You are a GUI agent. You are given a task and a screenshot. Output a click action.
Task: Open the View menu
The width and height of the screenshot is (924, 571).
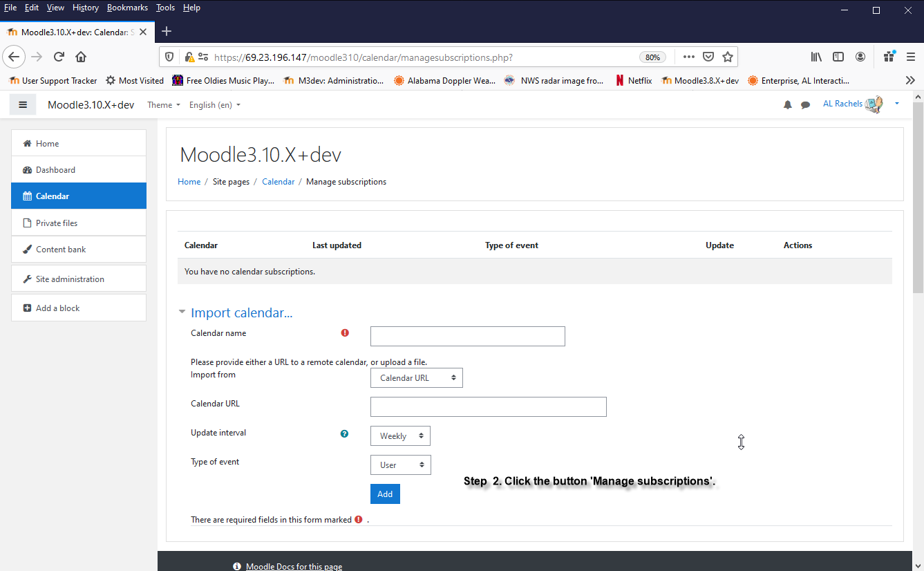55,8
